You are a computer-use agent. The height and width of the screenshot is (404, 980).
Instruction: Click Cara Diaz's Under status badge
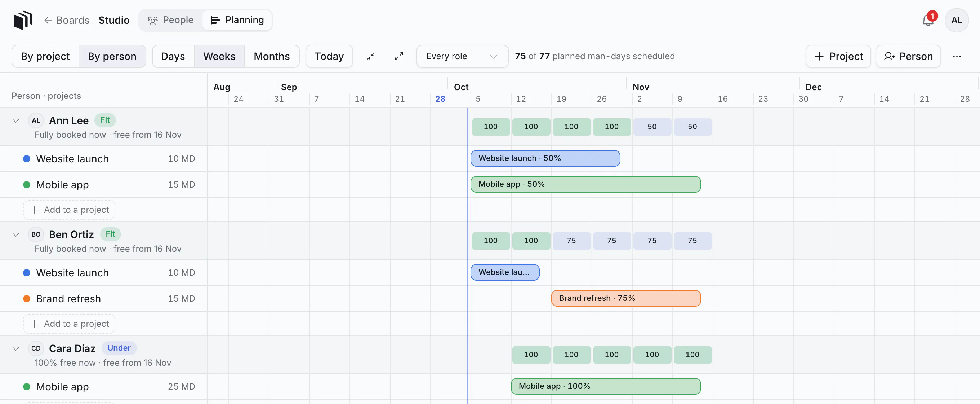point(119,348)
